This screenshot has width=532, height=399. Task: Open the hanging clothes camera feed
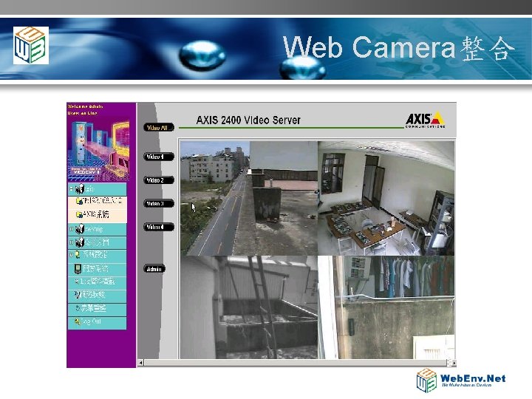[x=386, y=307]
